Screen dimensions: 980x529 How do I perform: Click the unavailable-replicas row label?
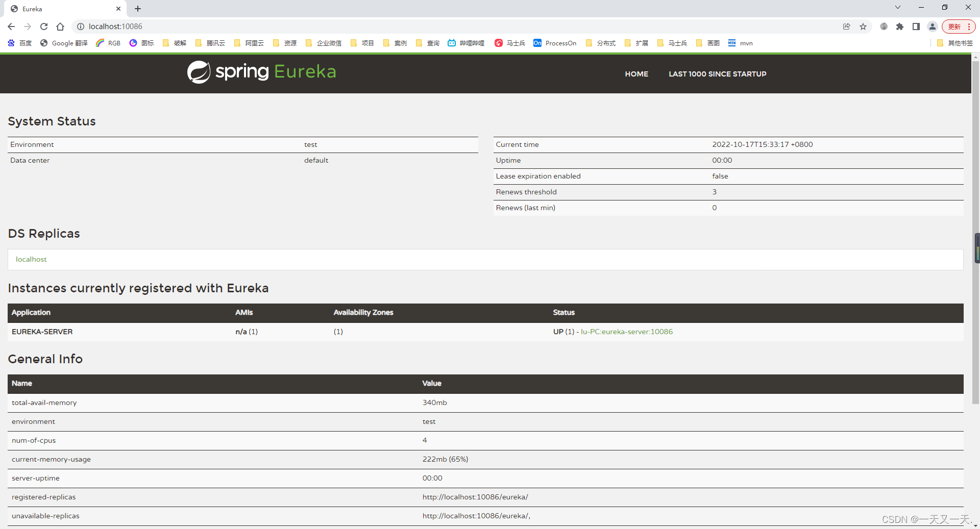(45, 516)
